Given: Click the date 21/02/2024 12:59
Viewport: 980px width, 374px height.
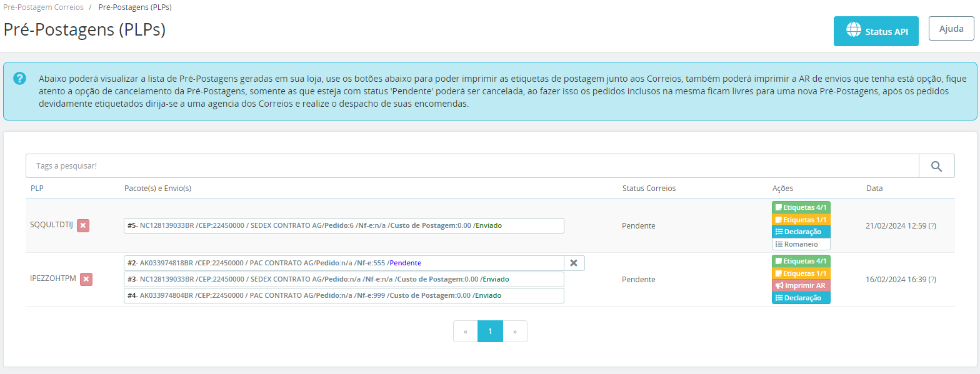Looking at the screenshot, I should [896, 225].
